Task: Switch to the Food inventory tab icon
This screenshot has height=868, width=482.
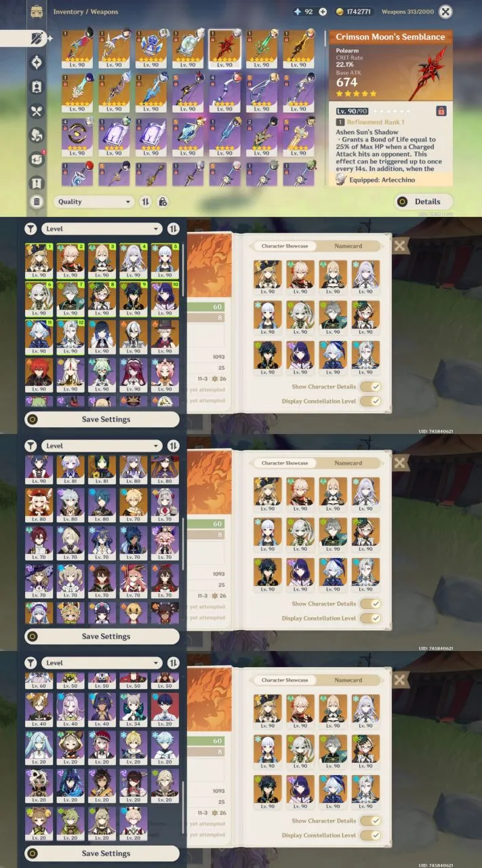Action: (37, 111)
